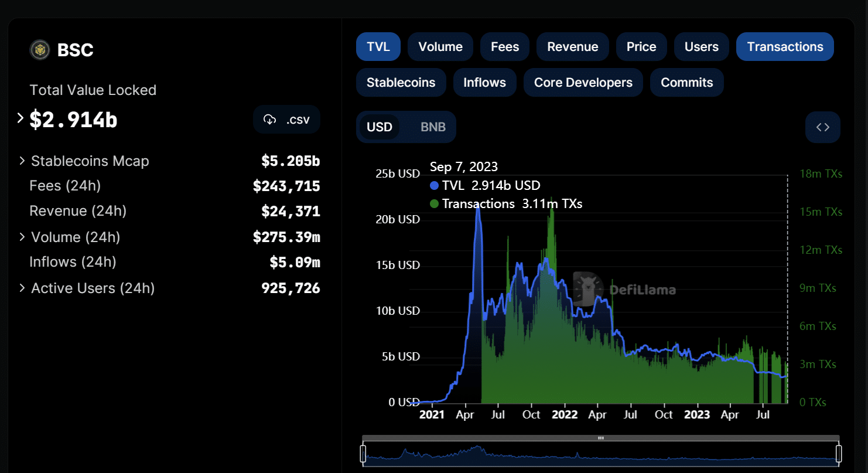Click the $243,715 fees value
The image size is (868, 473).
(x=286, y=186)
